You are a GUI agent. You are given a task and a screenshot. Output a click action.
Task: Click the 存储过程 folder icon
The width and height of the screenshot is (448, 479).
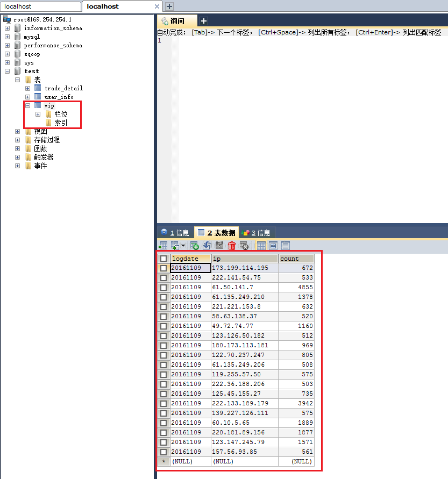[28, 140]
